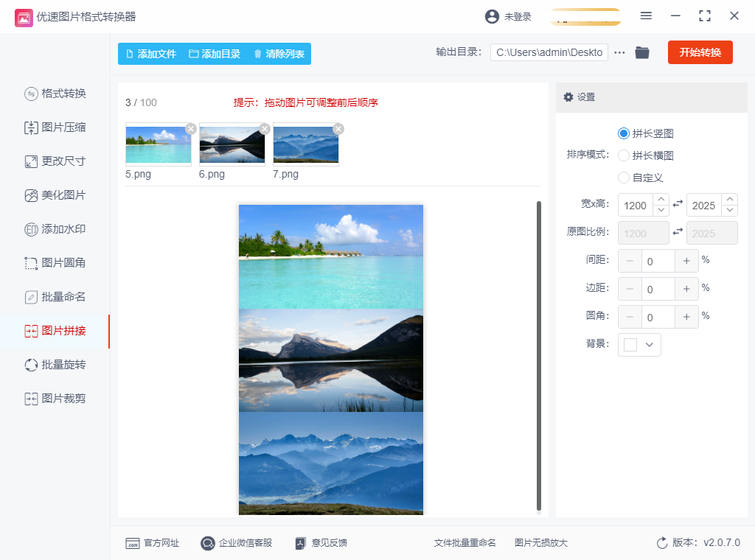Click the 间距 spacing value field

(x=658, y=262)
